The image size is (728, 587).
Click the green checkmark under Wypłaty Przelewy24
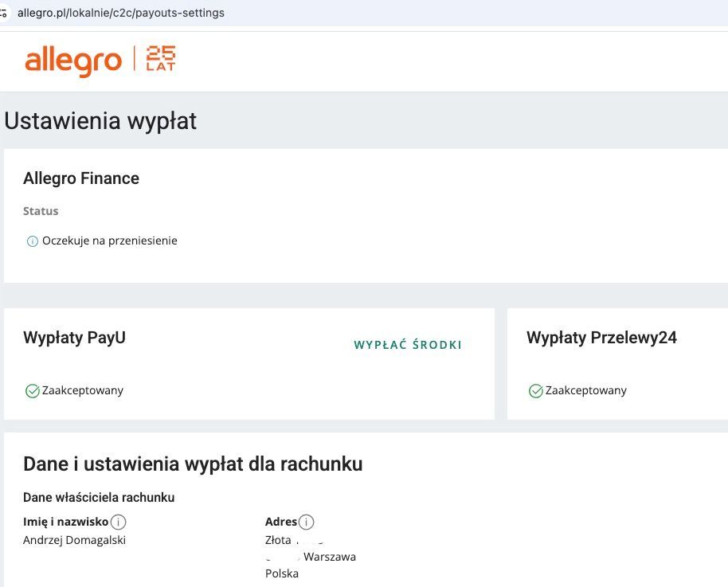point(536,391)
